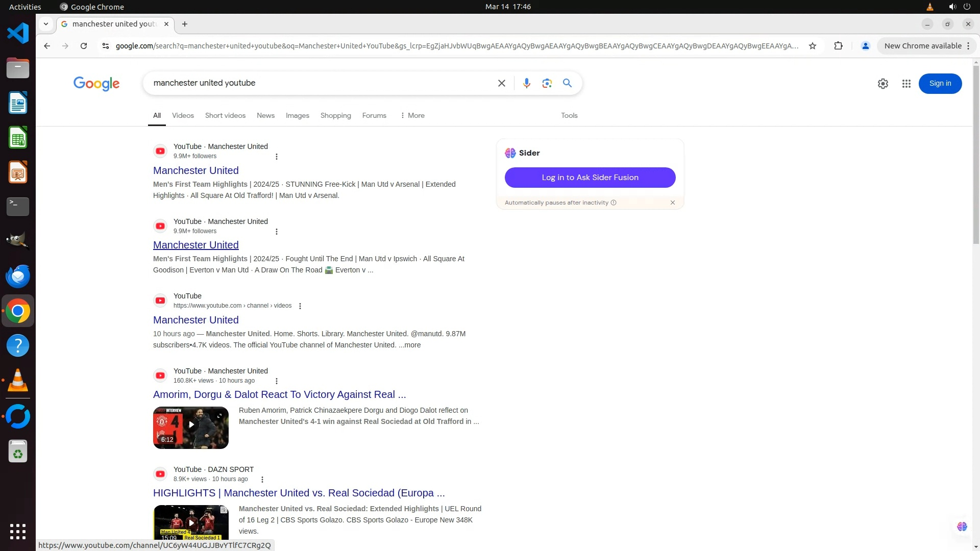Click the voice search microphone icon
Image resolution: width=980 pixels, height=551 pixels.
(x=526, y=83)
